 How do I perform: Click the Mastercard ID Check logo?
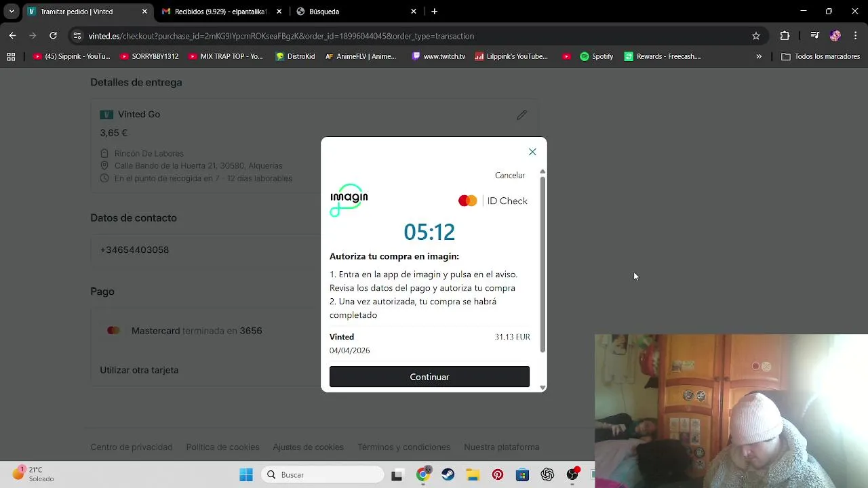[493, 201]
